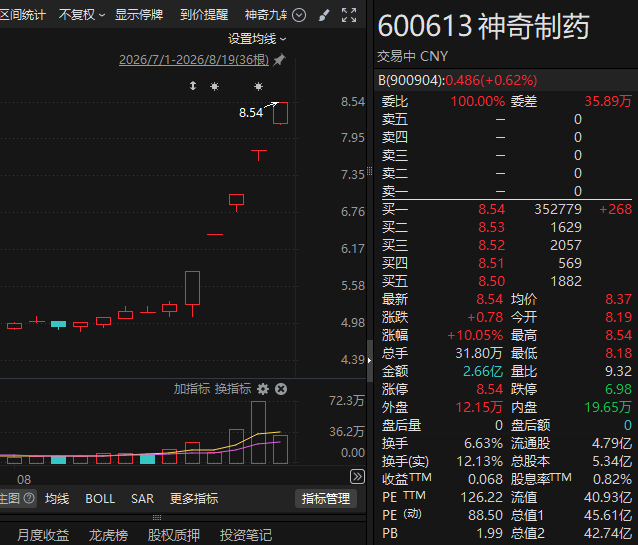Click 买一 bid price 8.54
This screenshot has width=638, height=545.
pyautogui.click(x=492, y=209)
